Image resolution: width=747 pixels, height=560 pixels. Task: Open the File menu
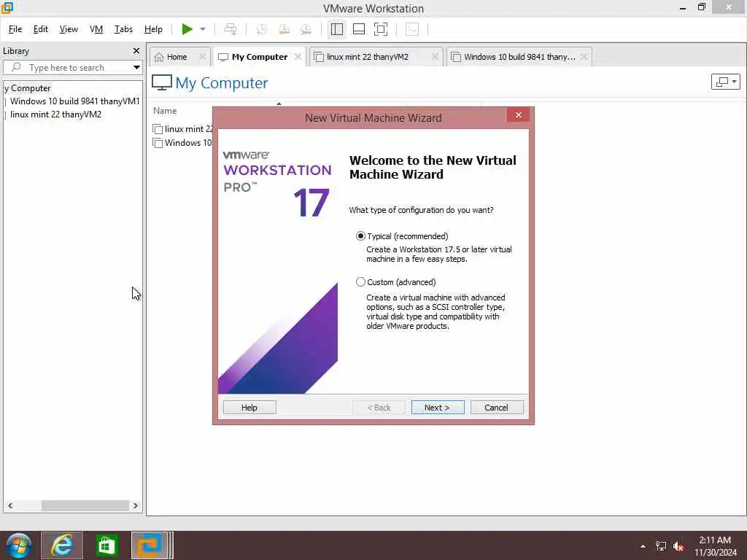15,29
